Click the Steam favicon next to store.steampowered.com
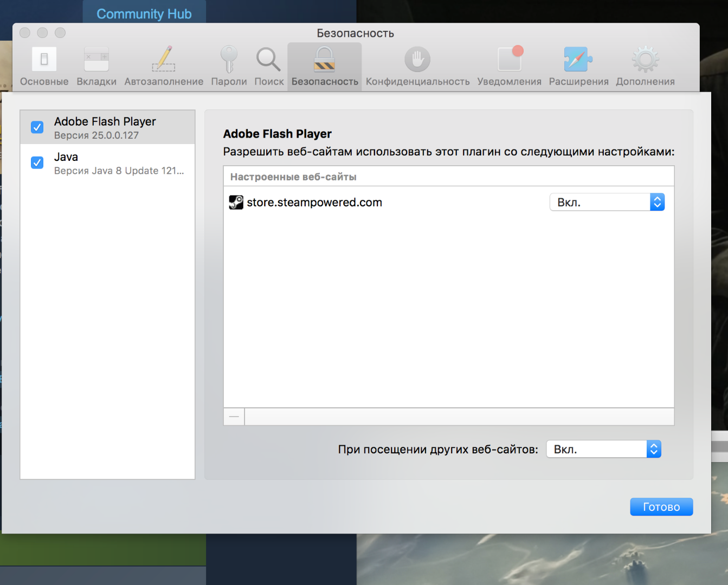 click(236, 203)
